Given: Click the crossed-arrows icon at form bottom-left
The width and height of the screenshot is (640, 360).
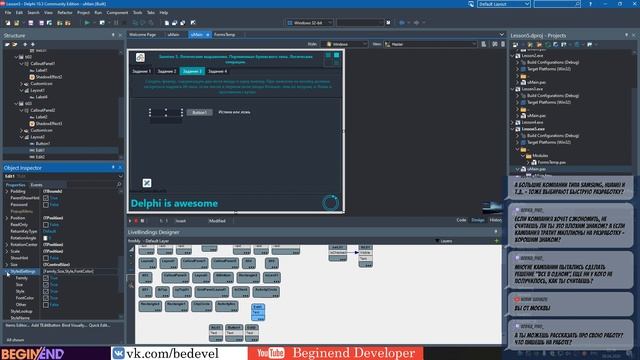Looking at the screenshot, I should point(147,183).
